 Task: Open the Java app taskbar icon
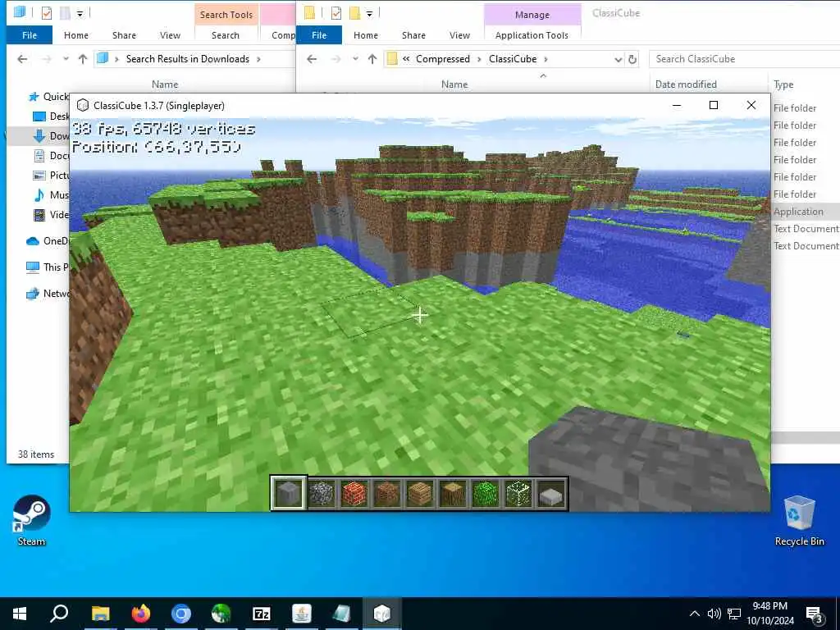[302, 614]
